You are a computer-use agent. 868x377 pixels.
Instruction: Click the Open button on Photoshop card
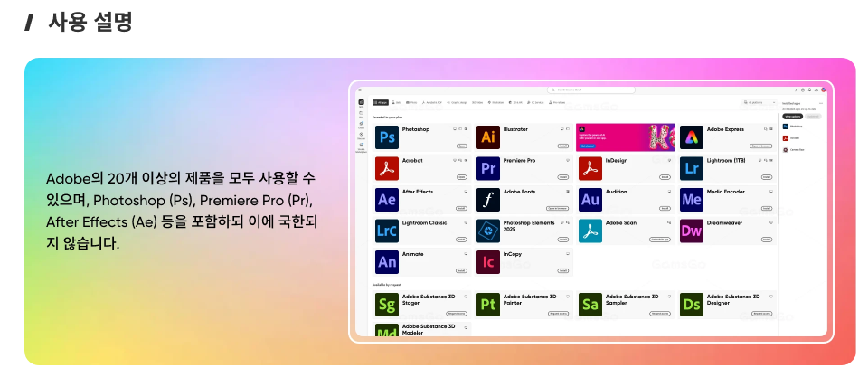click(x=462, y=146)
